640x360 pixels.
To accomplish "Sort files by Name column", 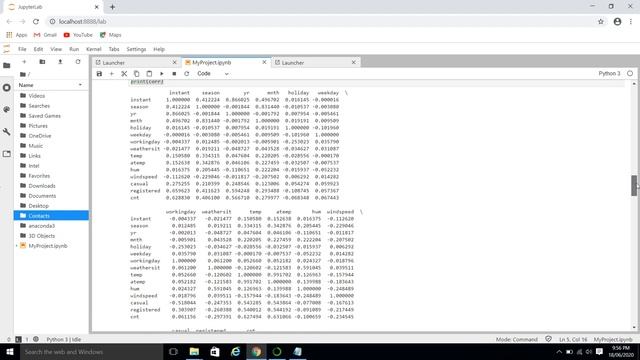I will click(51, 85).
